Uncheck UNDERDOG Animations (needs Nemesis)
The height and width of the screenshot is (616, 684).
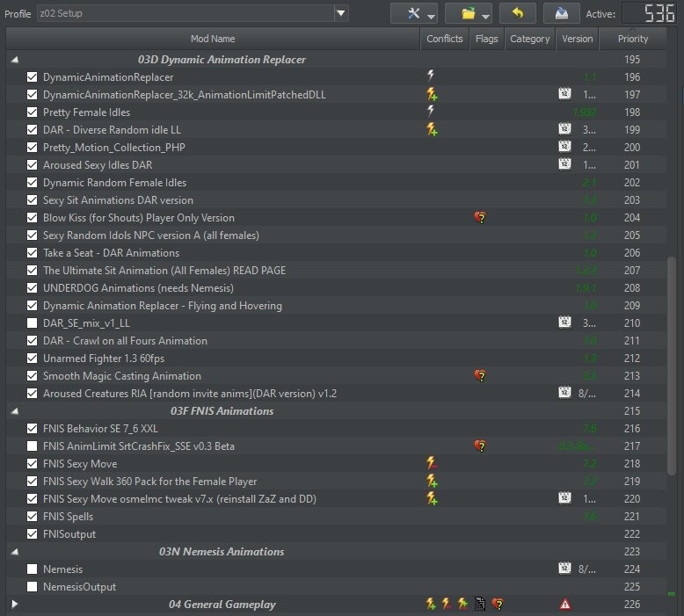[x=32, y=287]
